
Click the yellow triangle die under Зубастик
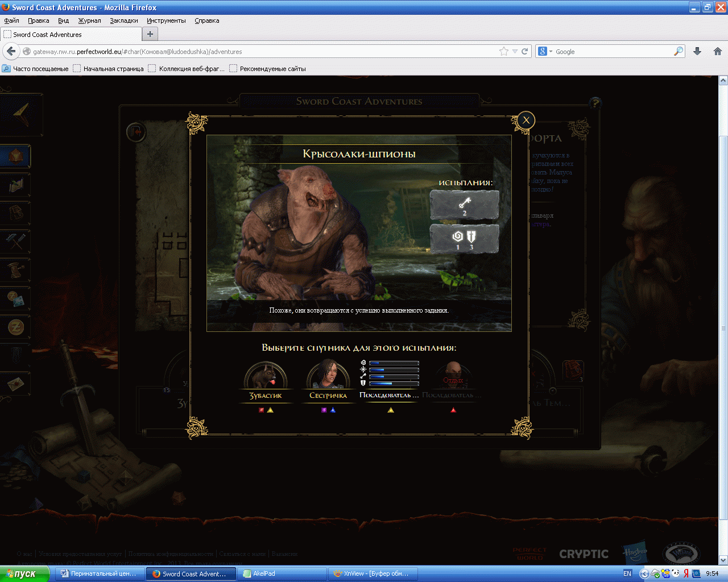point(270,410)
